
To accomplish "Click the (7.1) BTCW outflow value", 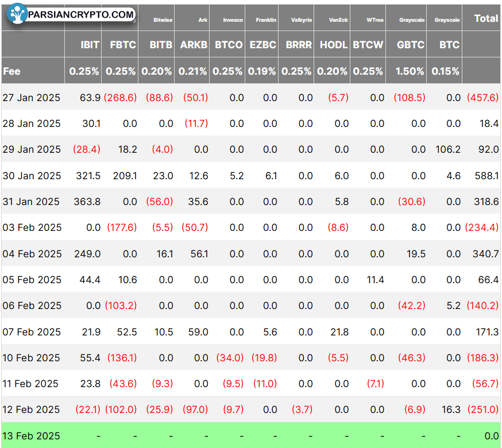I will 376,384.
